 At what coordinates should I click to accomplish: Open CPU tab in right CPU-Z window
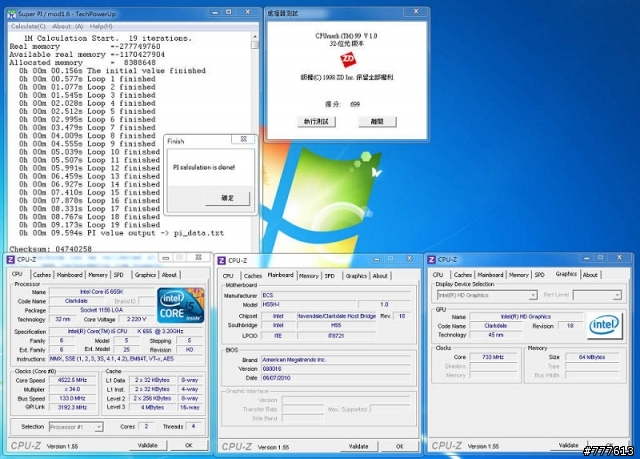[x=438, y=275]
